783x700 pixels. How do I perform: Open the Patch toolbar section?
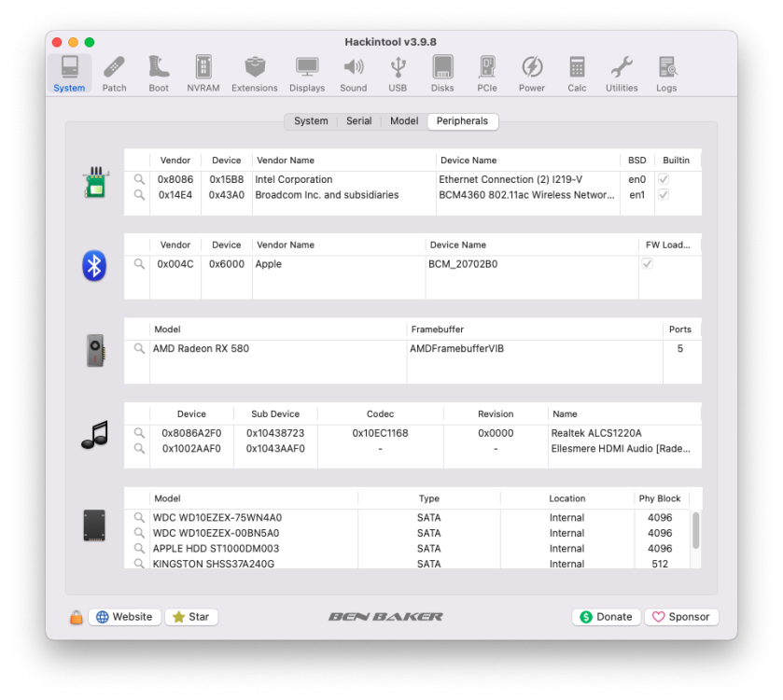pos(115,74)
